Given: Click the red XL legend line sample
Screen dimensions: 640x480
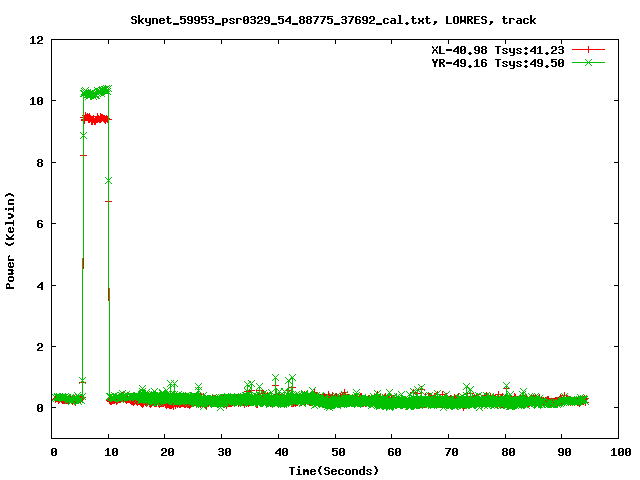Looking at the screenshot, I should (588, 50).
